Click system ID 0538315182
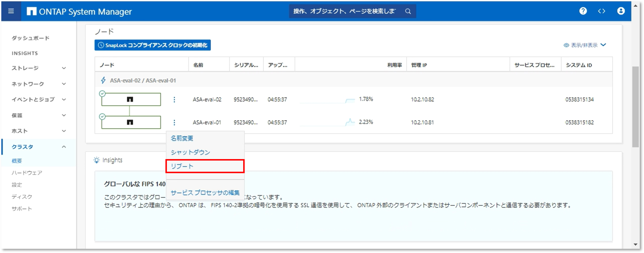The width and height of the screenshot is (644, 253). tap(580, 122)
